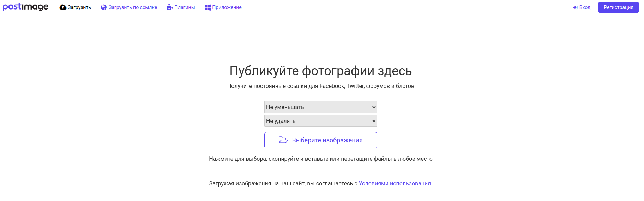Open the Не уменьшать resize dropdown
644x201 pixels.
click(321, 107)
